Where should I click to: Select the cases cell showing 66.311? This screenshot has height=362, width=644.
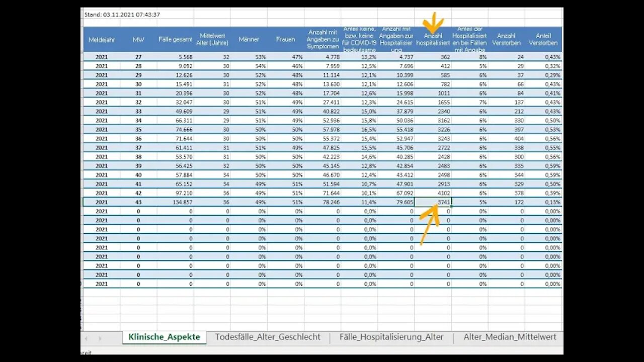(175, 121)
